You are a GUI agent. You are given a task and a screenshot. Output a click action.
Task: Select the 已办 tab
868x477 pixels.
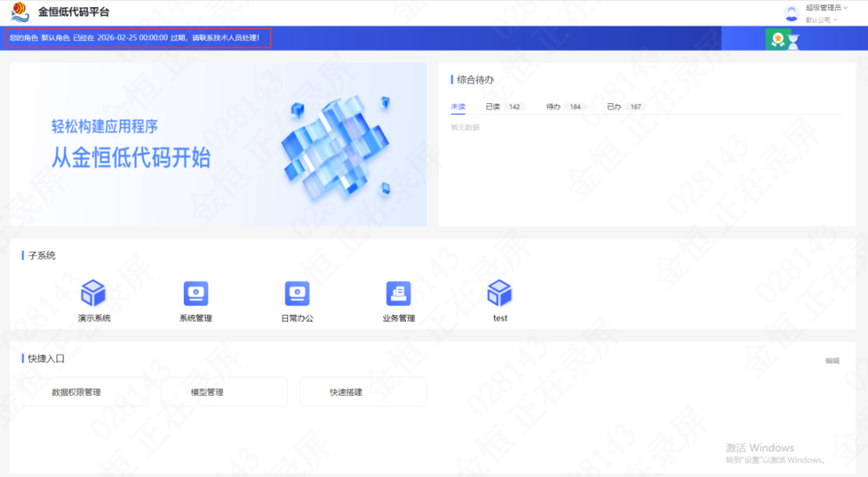coord(624,107)
